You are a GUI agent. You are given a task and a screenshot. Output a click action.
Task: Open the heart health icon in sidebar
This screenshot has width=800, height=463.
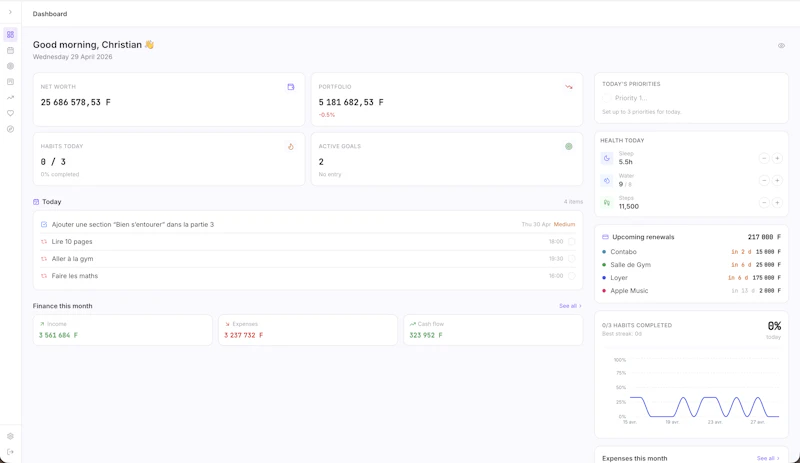click(x=10, y=113)
